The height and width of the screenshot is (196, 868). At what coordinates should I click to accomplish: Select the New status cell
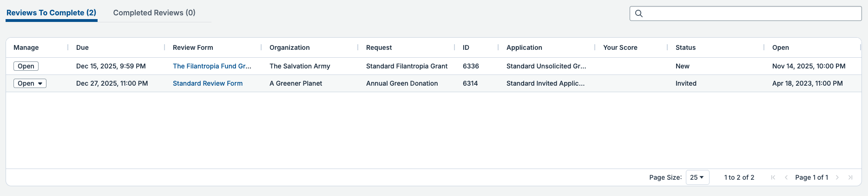(x=682, y=66)
